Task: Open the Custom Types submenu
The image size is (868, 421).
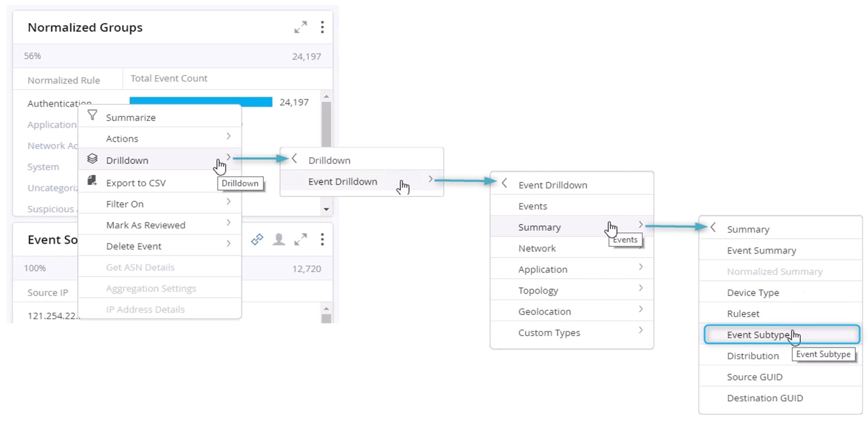Action: 640,332
